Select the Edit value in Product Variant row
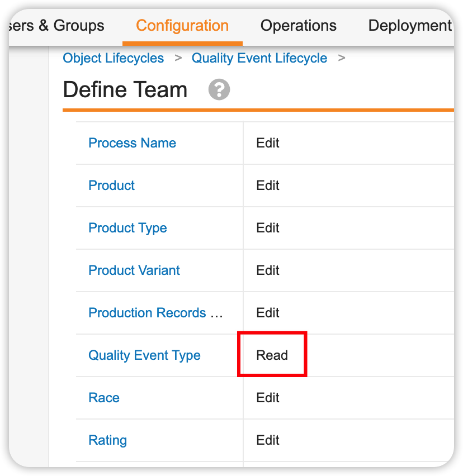This screenshot has width=463, height=476. click(268, 270)
